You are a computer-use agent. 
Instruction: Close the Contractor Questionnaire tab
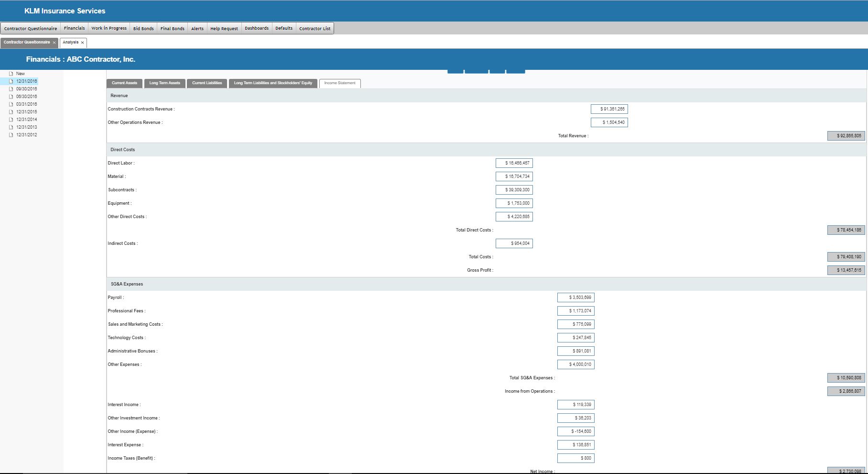point(54,43)
